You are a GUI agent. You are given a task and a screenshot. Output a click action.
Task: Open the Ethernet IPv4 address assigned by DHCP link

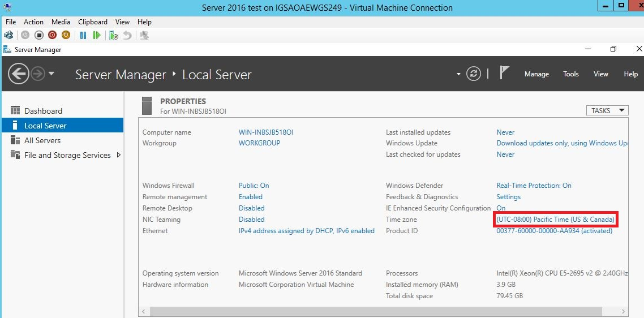tap(306, 231)
